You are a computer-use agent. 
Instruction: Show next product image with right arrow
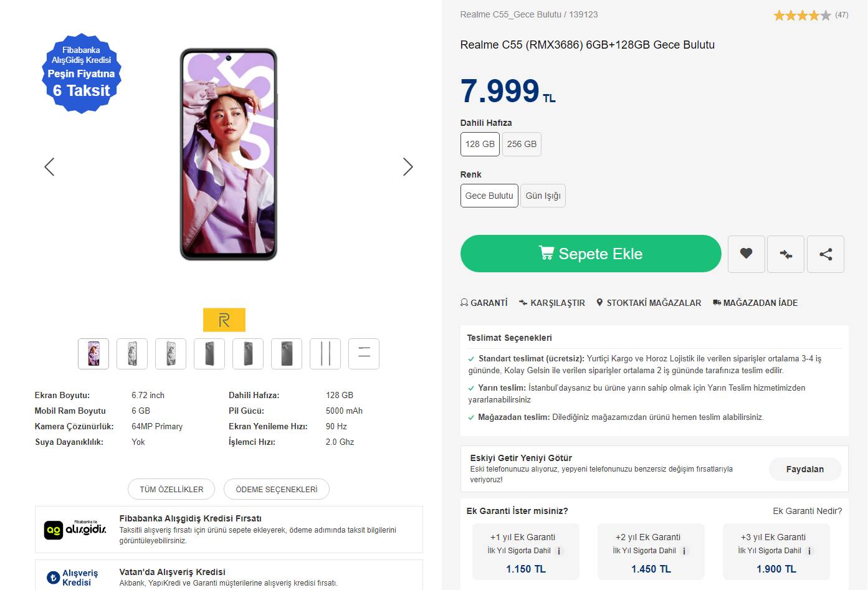pyautogui.click(x=408, y=167)
